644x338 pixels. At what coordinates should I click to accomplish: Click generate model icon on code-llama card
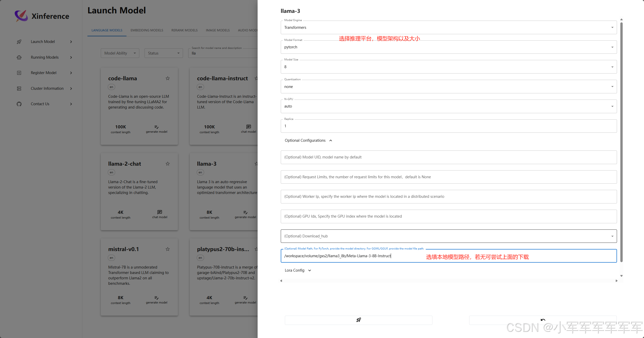pos(157,127)
